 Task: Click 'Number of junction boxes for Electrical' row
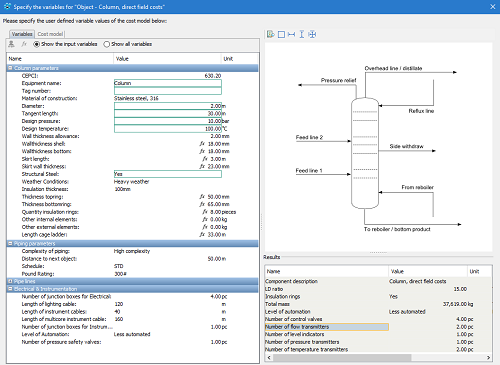pyautogui.click(x=133, y=297)
